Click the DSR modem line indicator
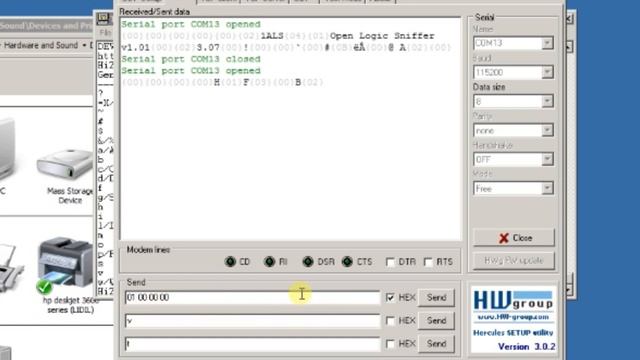This screenshot has height=360, width=640. [x=308, y=261]
